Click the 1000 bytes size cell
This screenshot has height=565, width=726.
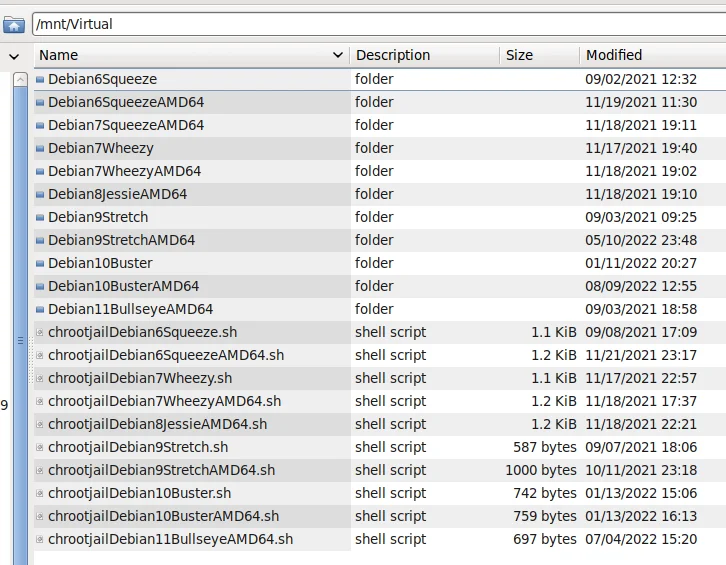point(541,470)
